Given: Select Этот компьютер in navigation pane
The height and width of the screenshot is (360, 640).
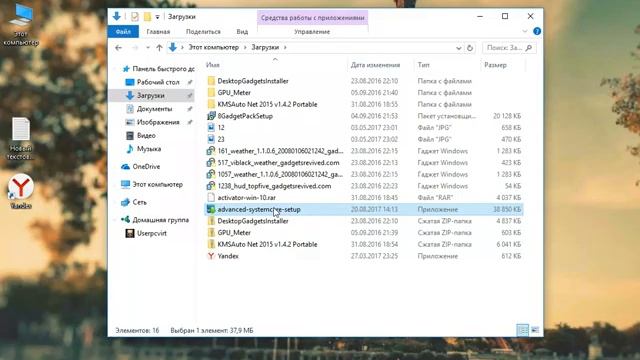Looking at the screenshot, I should click(x=152, y=184).
